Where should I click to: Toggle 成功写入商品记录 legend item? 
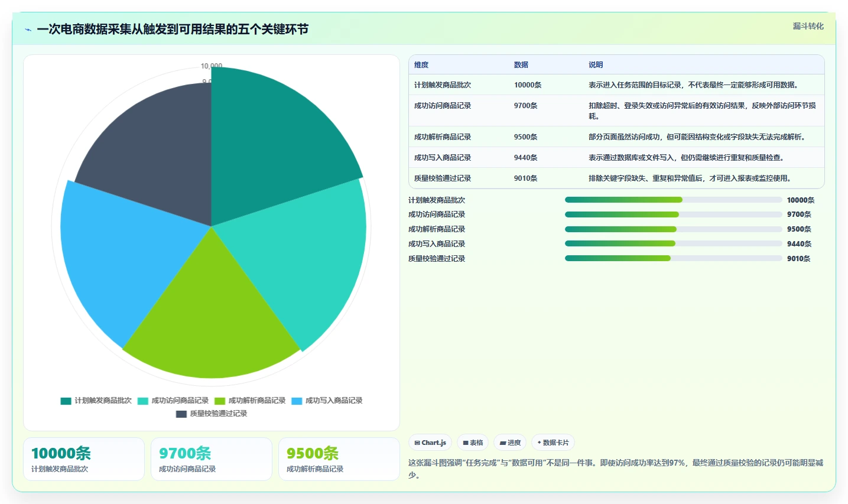click(327, 401)
